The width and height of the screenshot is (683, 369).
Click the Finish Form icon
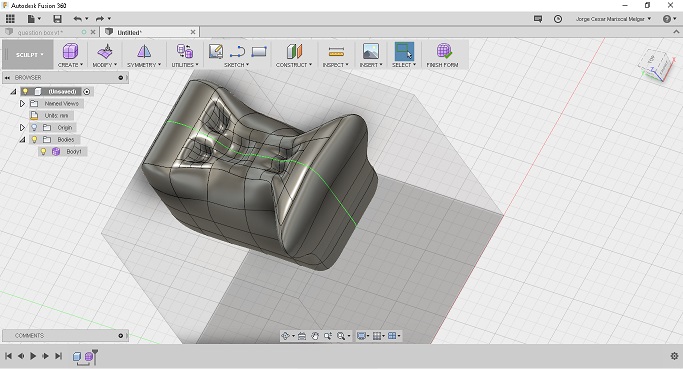pyautogui.click(x=443, y=51)
